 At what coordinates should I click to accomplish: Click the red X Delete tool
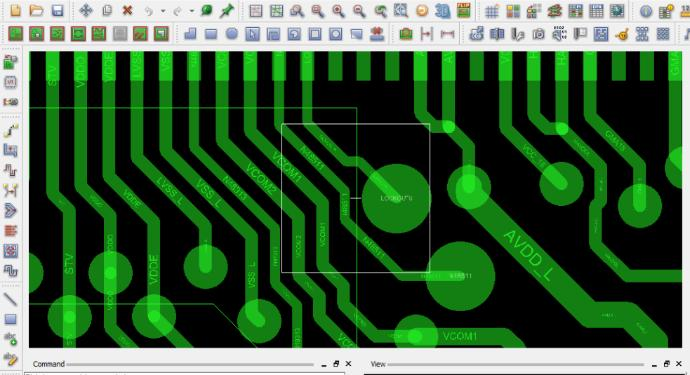[128, 10]
